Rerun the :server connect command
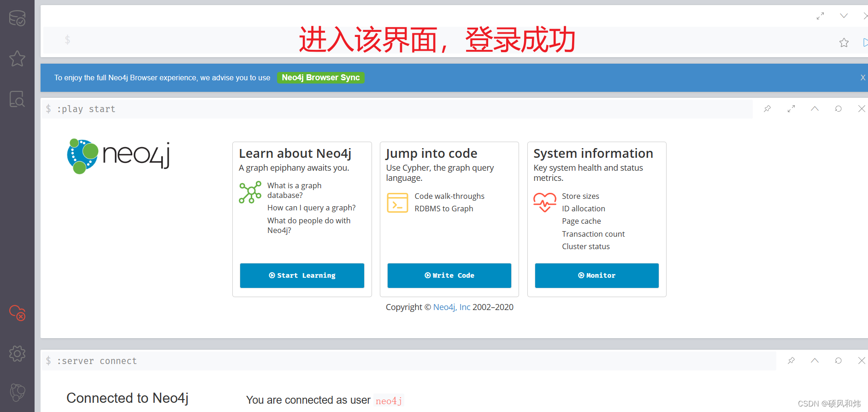Screen dimensions: 868x412 pos(838,361)
